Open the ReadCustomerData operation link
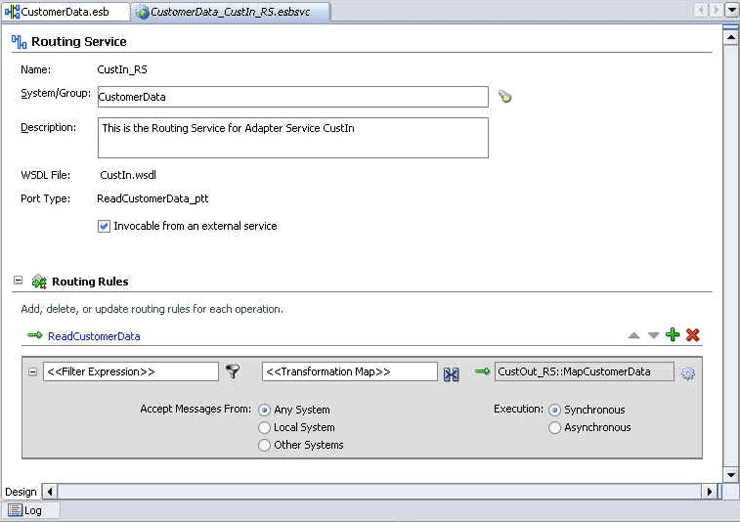The width and height of the screenshot is (740, 522). (94, 336)
